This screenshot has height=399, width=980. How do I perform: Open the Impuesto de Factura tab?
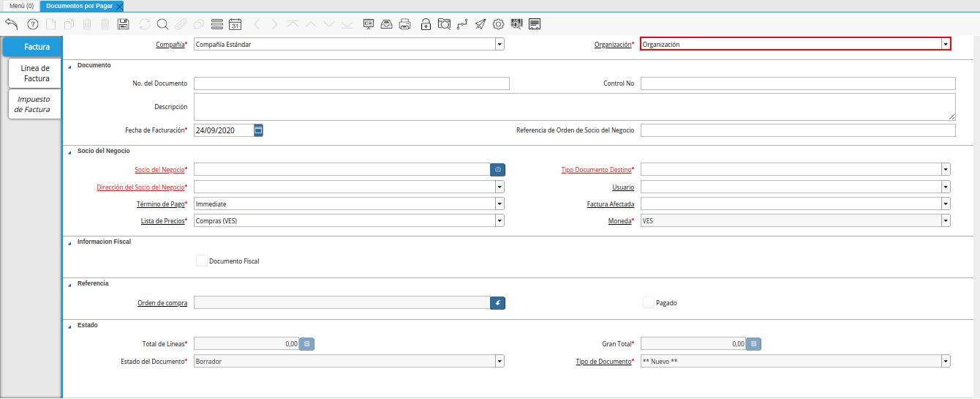coord(34,104)
